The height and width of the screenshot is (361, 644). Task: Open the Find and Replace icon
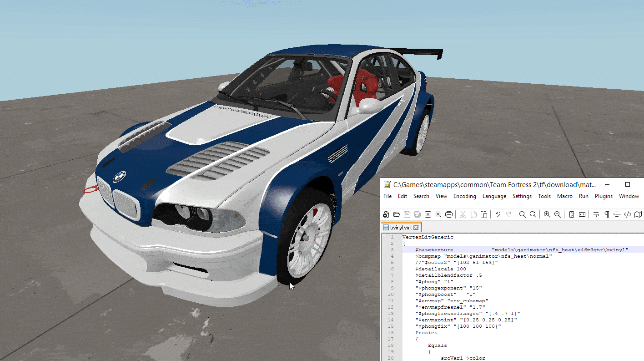533,214
